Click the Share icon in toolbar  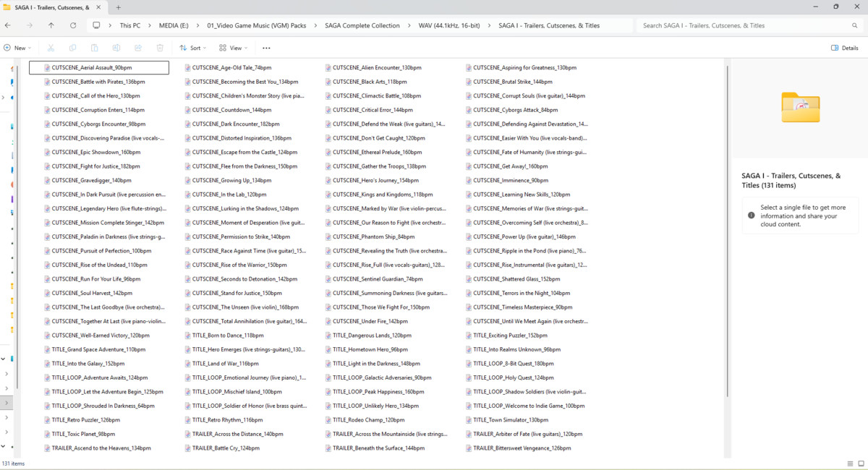(x=138, y=48)
